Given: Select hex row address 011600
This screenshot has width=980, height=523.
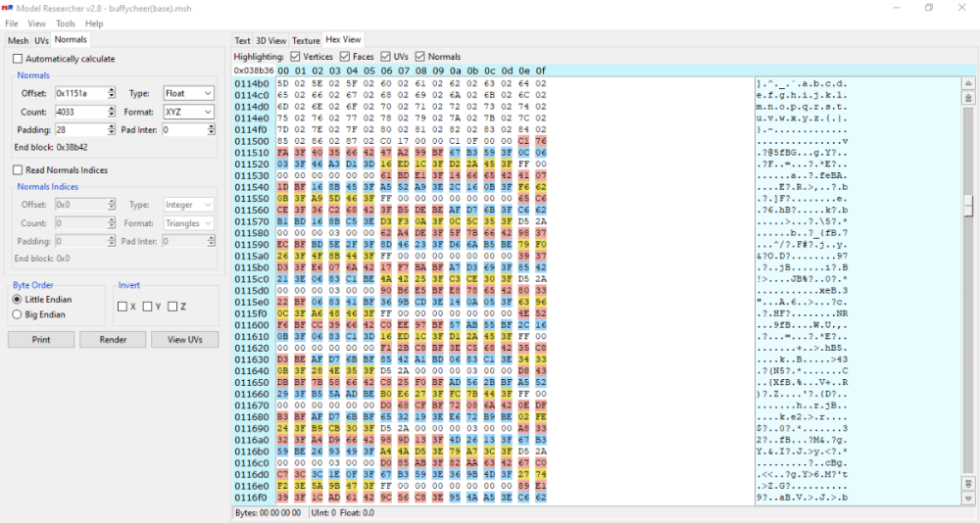Looking at the screenshot, I should tap(252, 325).
